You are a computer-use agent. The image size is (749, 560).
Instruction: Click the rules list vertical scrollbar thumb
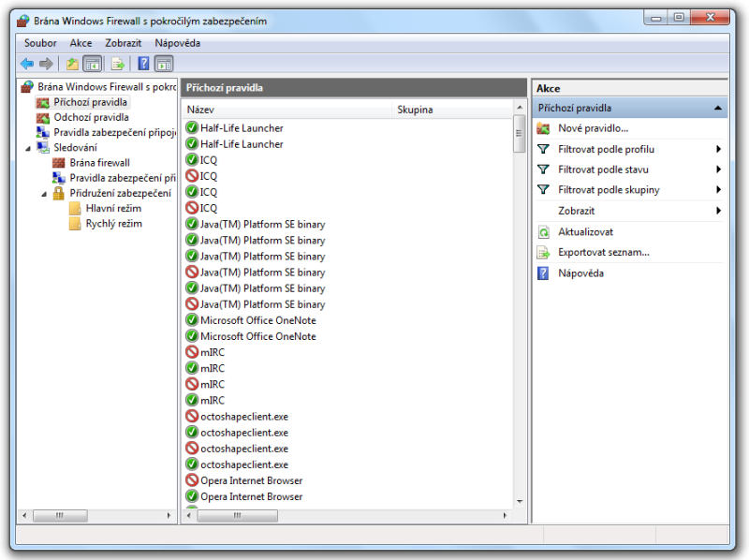(x=520, y=133)
